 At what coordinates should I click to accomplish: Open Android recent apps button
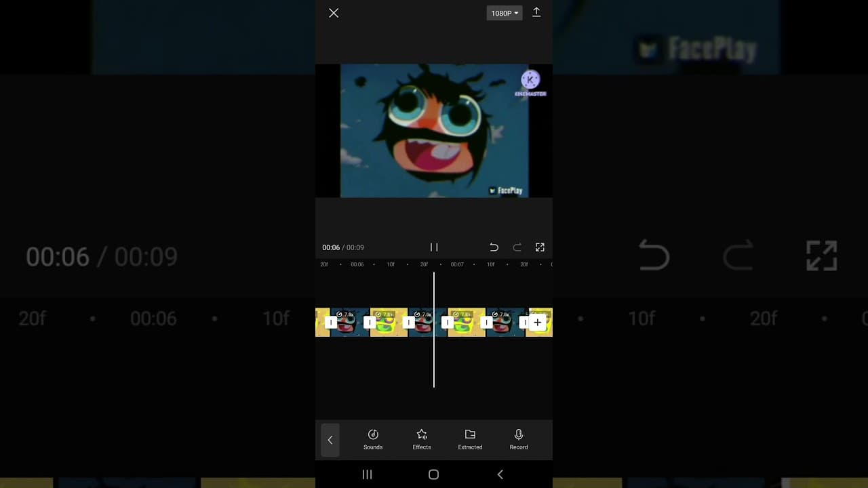point(368,474)
